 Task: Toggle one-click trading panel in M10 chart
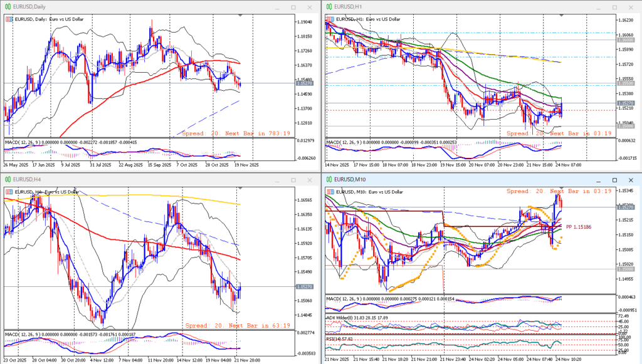point(330,191)
